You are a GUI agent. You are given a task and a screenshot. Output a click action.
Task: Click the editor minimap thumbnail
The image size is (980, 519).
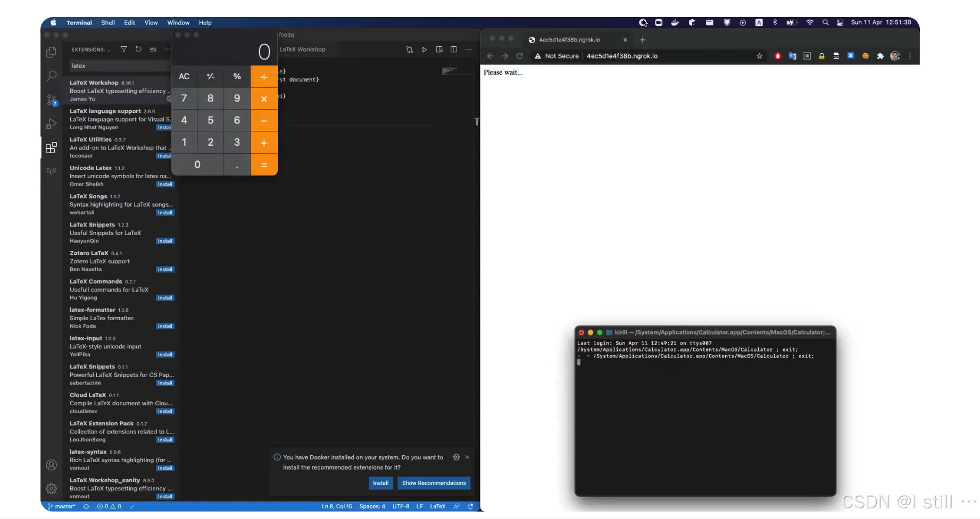450,70
